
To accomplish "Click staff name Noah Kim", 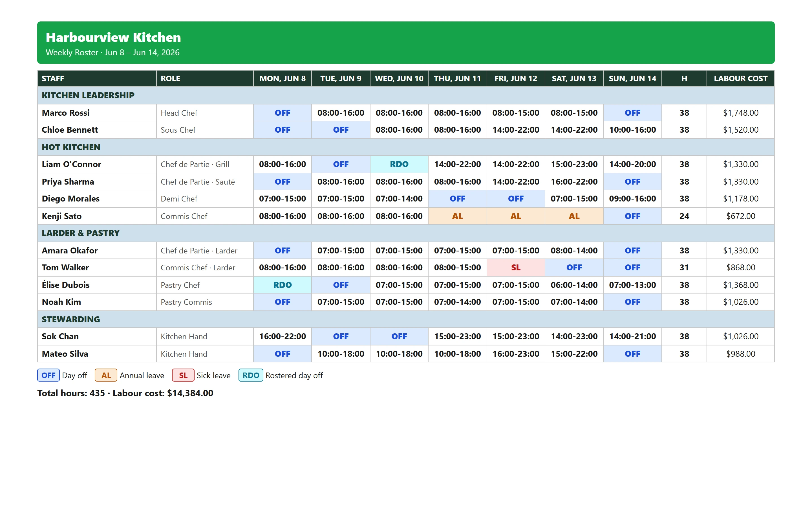I will tap(61, 302).
